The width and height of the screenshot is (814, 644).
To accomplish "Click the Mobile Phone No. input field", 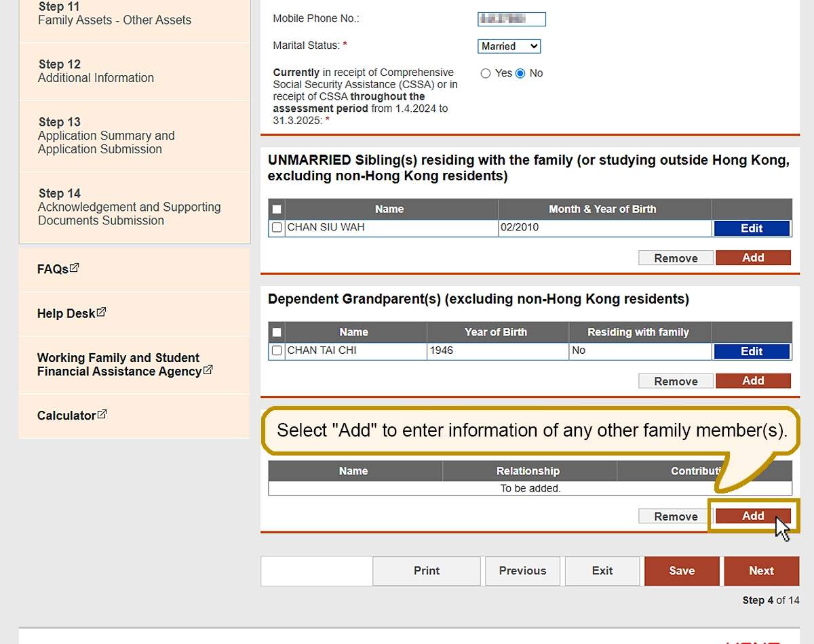I will click(511, 19).
